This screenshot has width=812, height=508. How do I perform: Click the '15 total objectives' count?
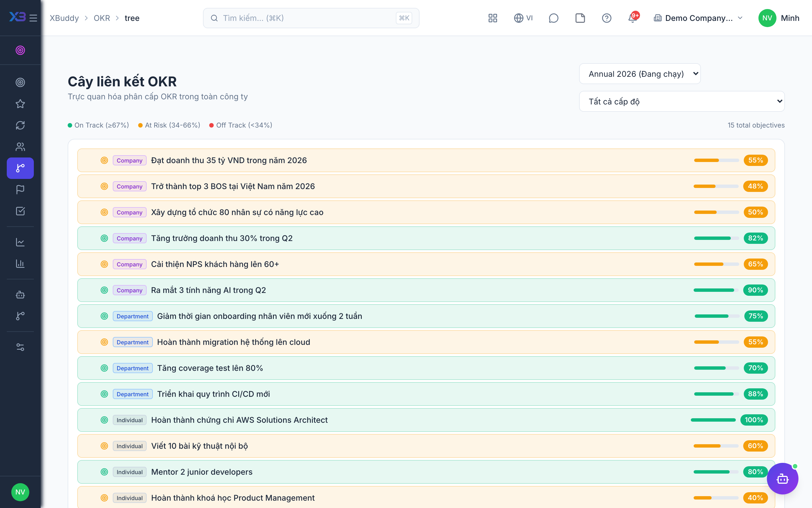click(x=756, y=125)
